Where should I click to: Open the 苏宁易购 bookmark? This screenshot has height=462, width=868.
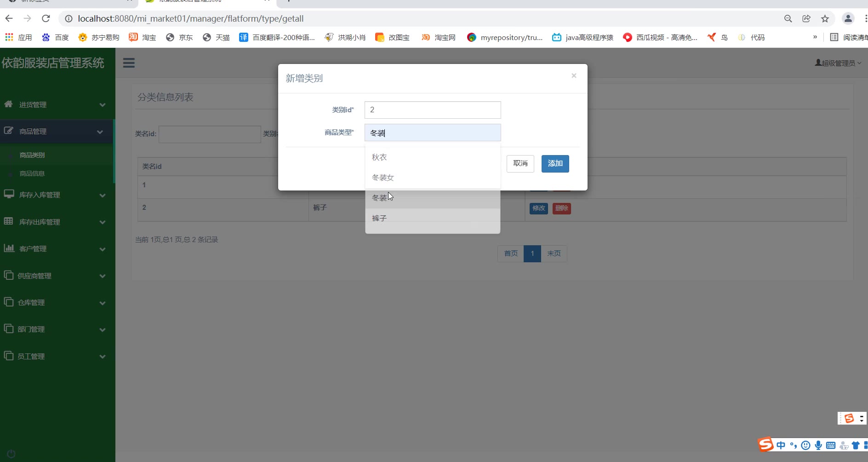click(x=98, y=37)
